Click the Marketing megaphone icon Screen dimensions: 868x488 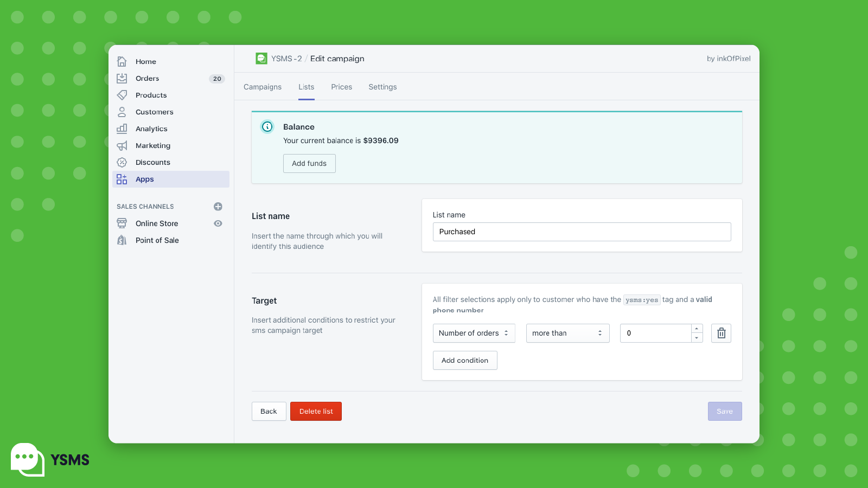coord(122,145)
